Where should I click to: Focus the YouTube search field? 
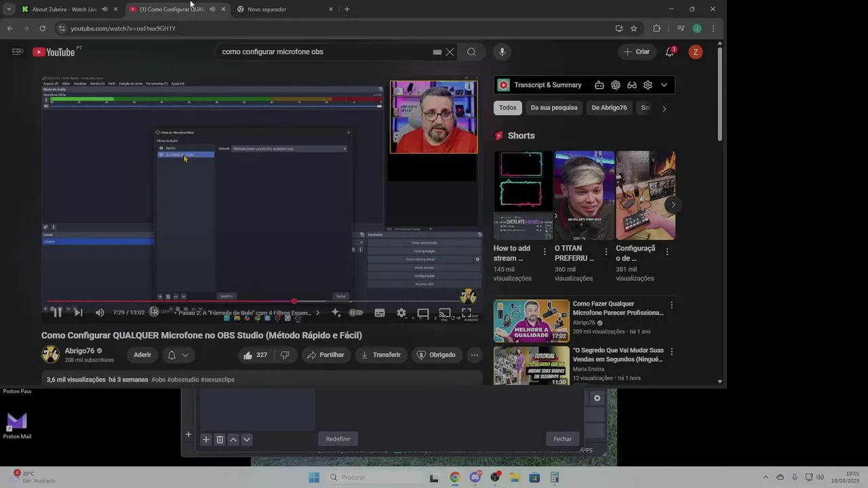tap(325, 52)
